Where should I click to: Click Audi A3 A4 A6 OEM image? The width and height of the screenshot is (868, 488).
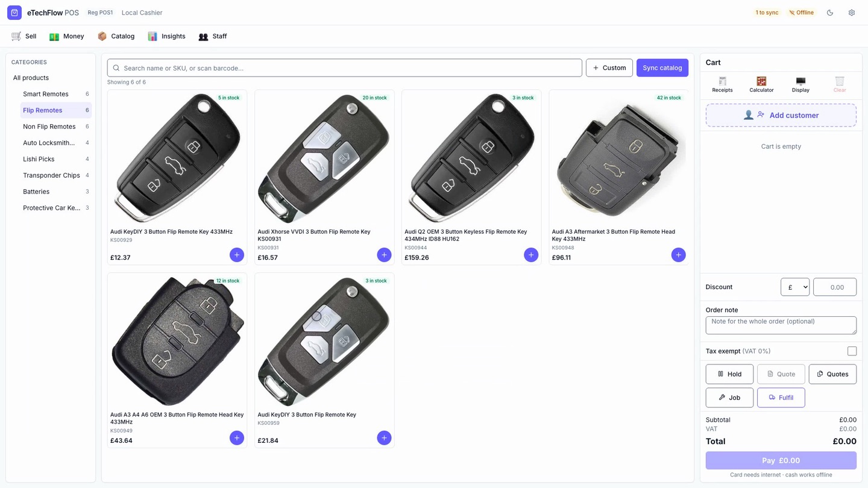coord(177,342)
